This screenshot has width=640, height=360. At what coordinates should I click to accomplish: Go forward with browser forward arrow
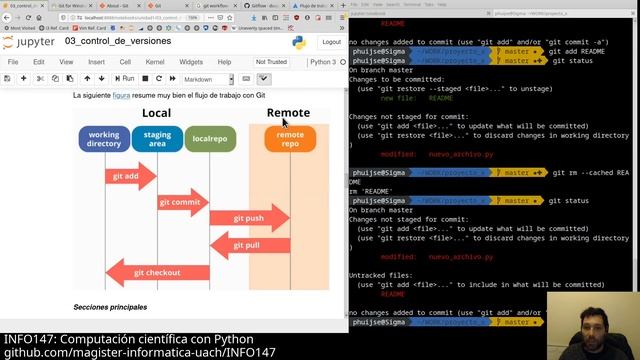[18, 18]
